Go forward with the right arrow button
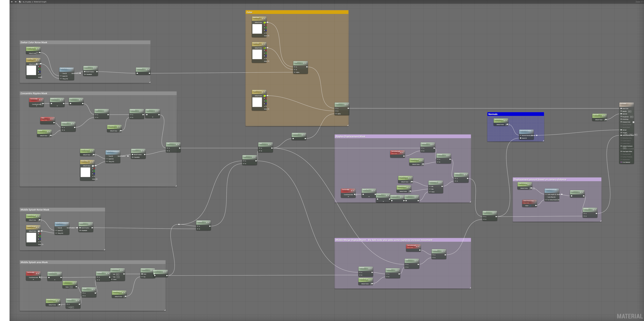 point(16,2)
